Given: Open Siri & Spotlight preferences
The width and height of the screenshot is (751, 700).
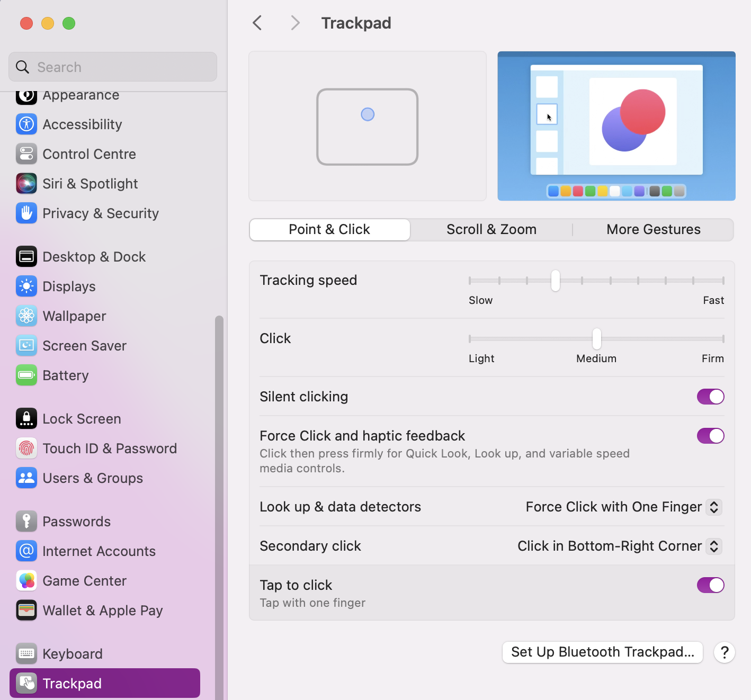Looking at the screenshot, I should point(26,183).
